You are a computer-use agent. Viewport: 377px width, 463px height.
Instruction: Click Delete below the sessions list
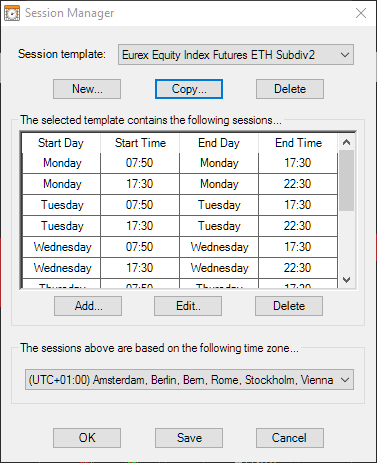289,306
